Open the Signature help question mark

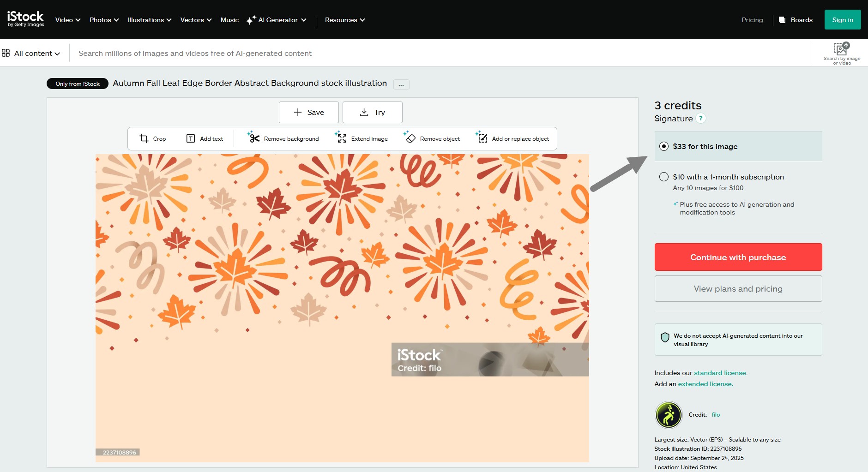[x=701, y=119]
